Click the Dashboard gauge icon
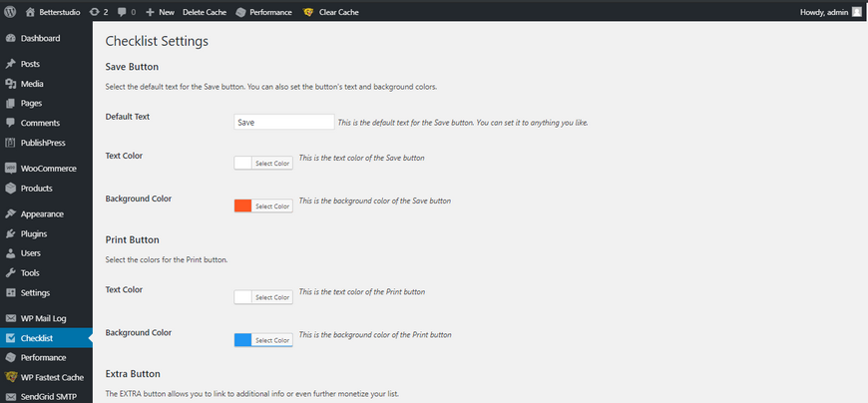The width and height of the screenshot is (868, 403). point(11,38)
